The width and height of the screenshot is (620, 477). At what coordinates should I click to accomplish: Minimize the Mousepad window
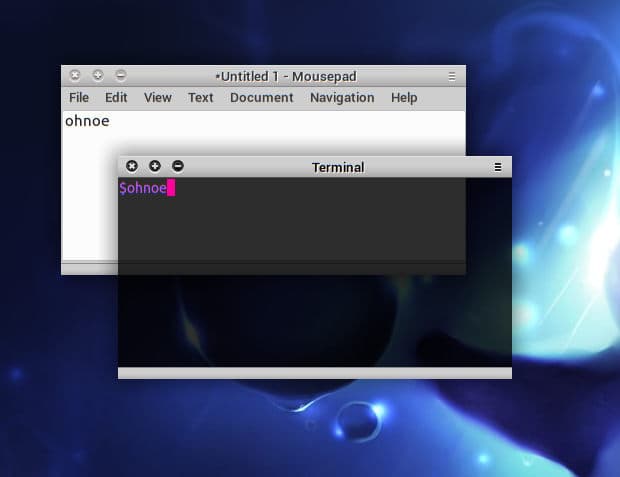coord(121,75)
